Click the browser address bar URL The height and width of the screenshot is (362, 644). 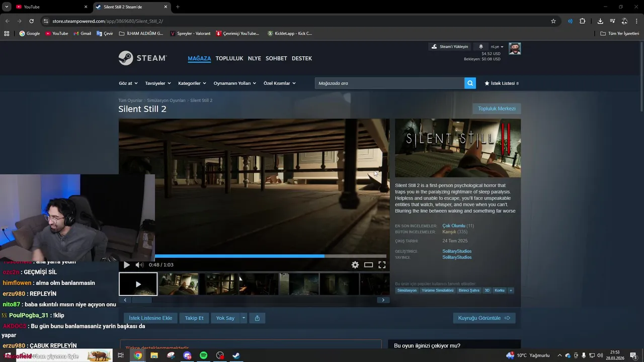pos(108,21)
